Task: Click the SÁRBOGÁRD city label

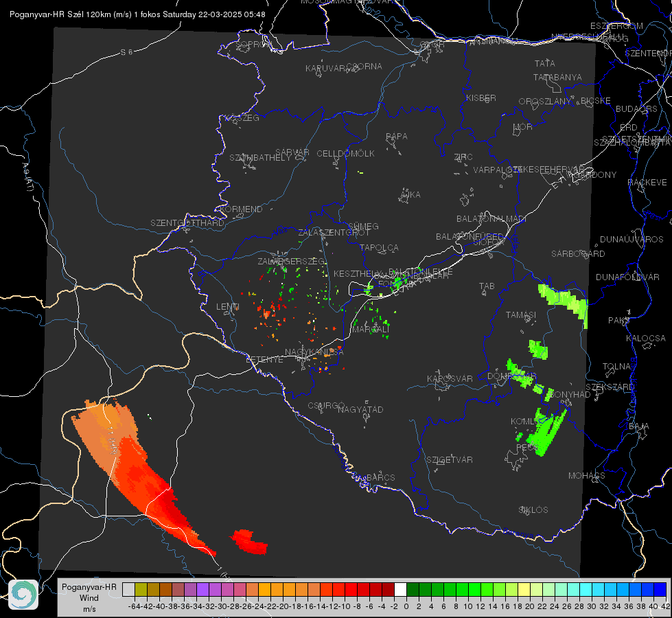Action: pos(578,254)
